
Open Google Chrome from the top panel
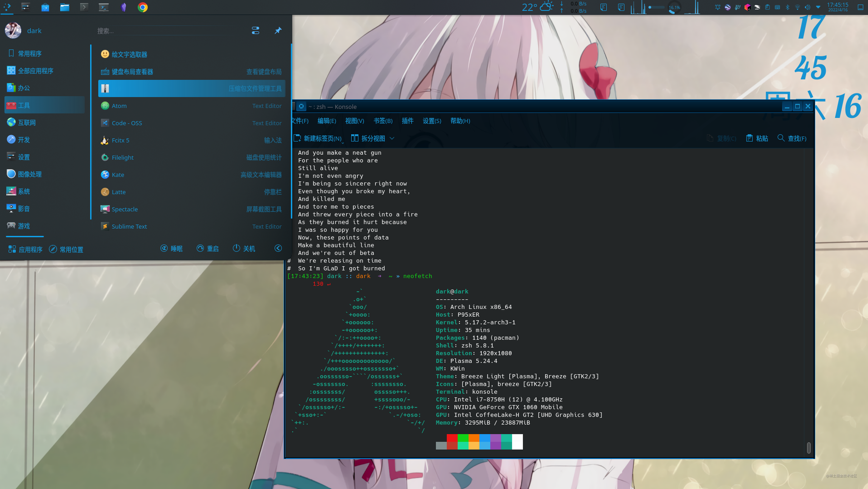coord(143,7)
